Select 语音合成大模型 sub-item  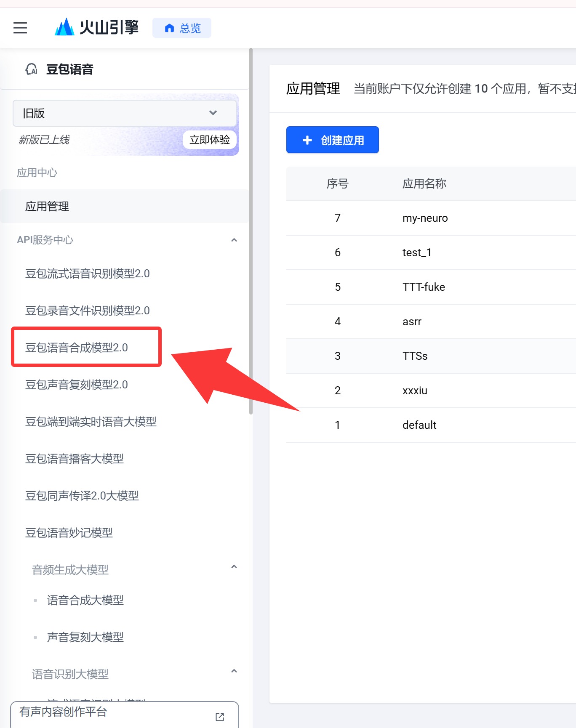(x=85, y=600)
